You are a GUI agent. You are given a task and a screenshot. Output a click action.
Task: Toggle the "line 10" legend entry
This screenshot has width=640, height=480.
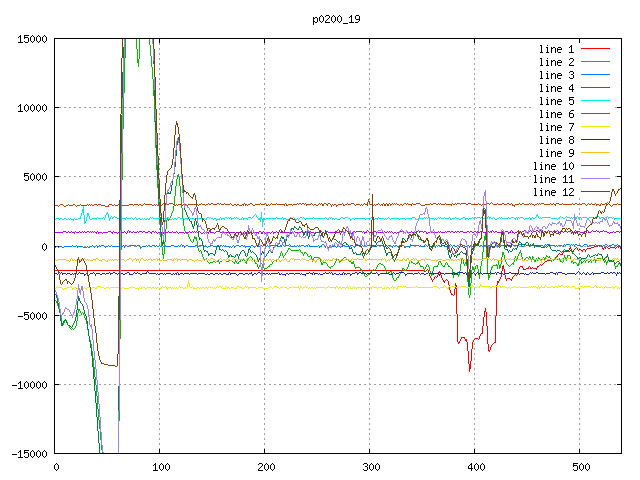tap(553, 166)
